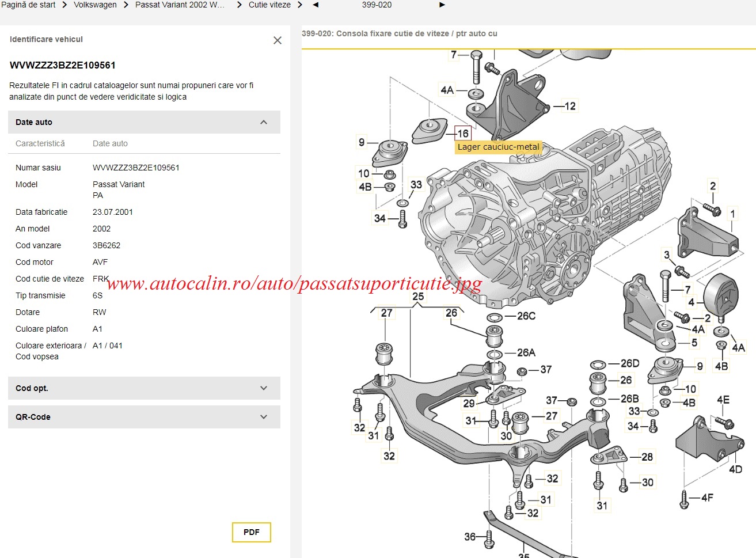The height and width of the screenshot is (558, 756).
Task: Select part label 4D bracket
Action: pyautogui.click(x=735, y=469)
